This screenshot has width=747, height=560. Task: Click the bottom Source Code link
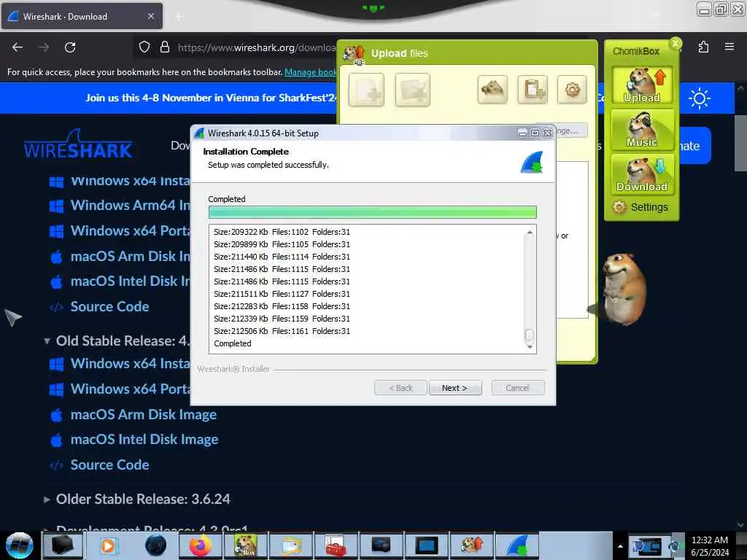click(x=109, y=464)
